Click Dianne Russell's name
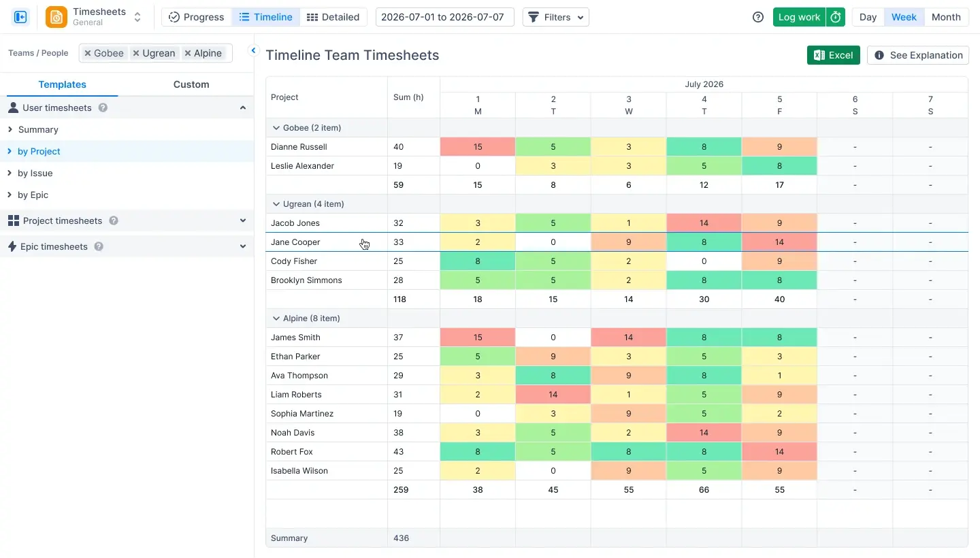Viewport: 980px width, 558px height. [299, 146]
